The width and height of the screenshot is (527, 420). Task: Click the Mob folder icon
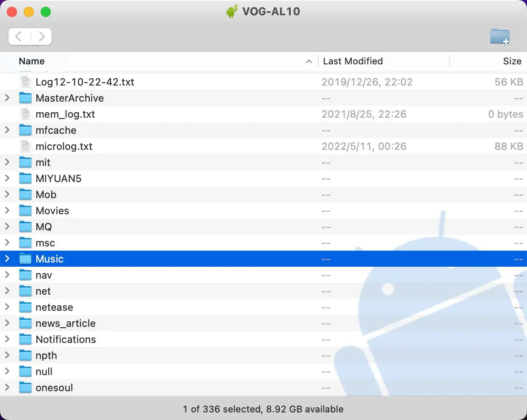click(25, 194)
